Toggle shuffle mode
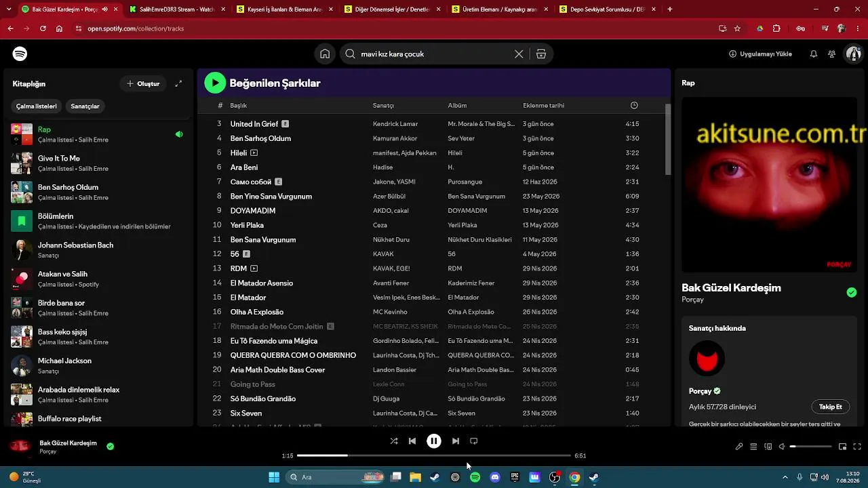 point(394,441)
